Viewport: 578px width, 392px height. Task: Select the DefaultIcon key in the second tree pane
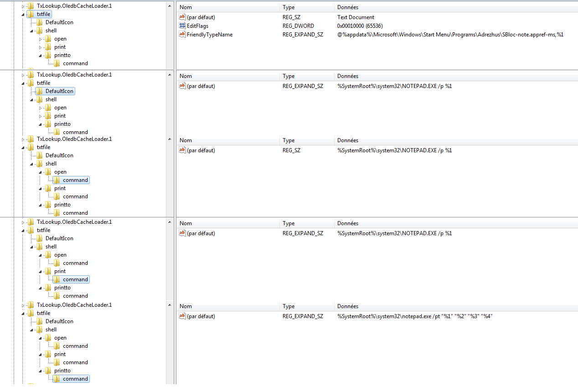click(60, 91)
